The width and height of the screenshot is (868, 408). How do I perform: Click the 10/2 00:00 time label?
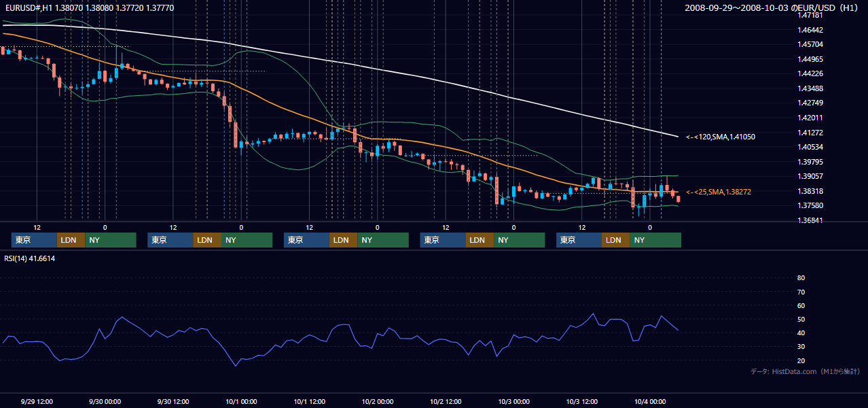coord(378,401)
